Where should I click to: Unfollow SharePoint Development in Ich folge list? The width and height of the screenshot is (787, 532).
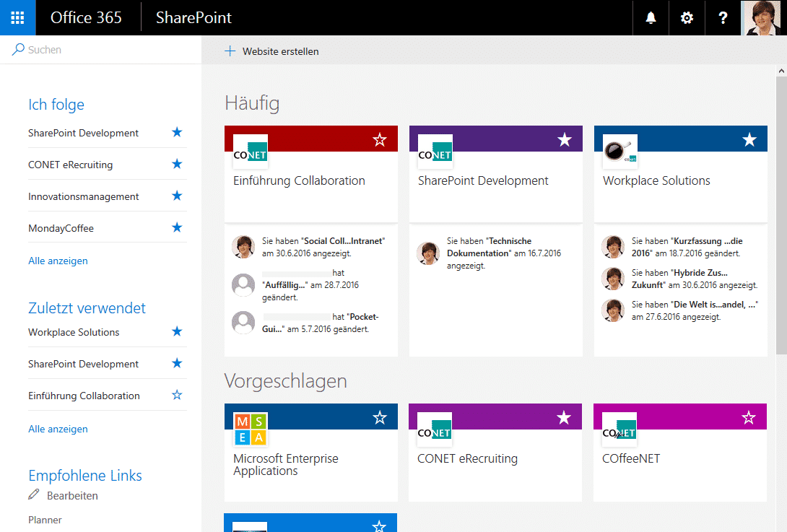[x=177, y=132]
